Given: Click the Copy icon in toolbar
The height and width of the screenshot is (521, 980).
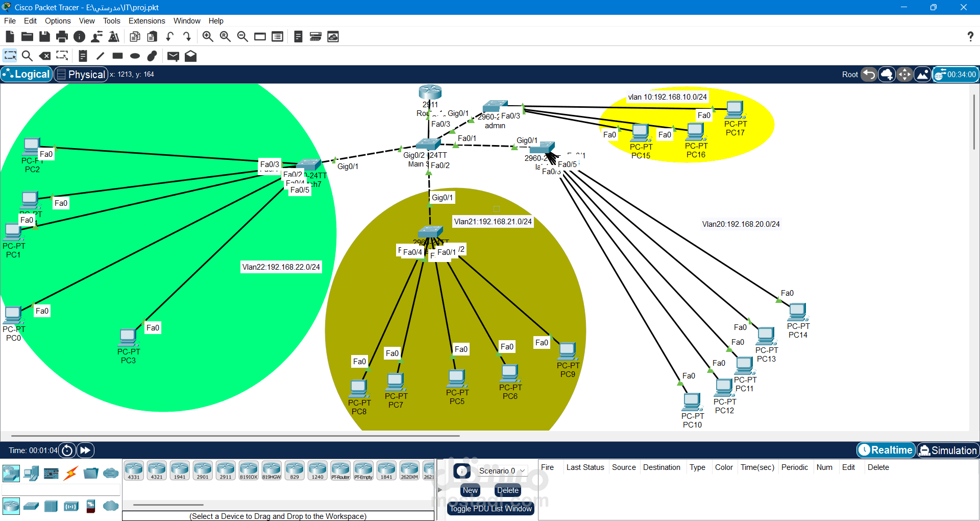Looking at the screenshot, I should click(135, 37).
